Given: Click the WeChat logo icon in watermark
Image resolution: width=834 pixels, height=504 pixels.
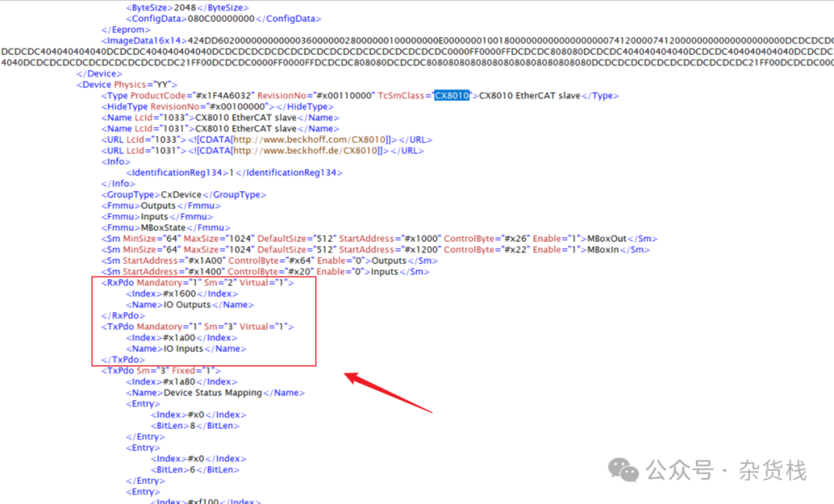Looking at the screenshot, I should [623, 470].
